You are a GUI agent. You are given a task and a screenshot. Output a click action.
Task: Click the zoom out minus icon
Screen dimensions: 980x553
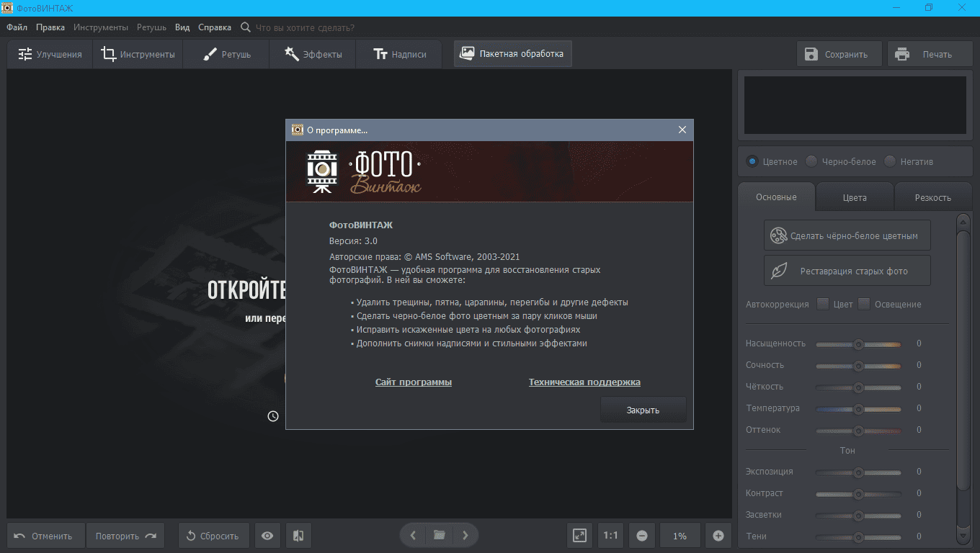pyautogui.click(x=642, y=536)
